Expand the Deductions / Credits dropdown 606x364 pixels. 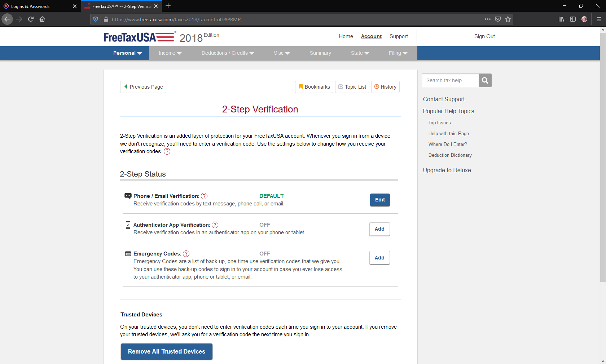tap(228, 53)
